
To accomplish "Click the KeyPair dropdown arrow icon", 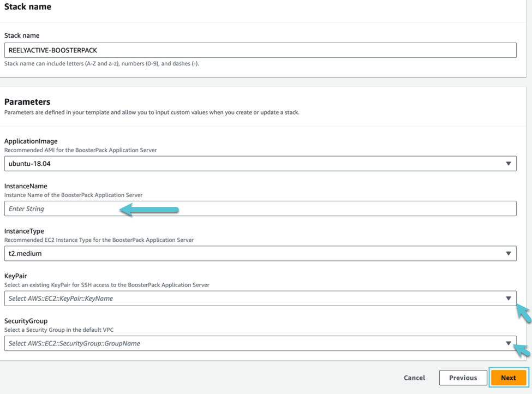I will point(508,299).
